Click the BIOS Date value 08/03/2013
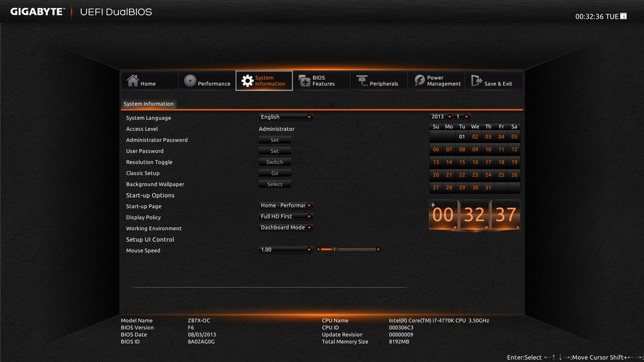The height and width of the screenshot is (362, 644). point(202,334)
